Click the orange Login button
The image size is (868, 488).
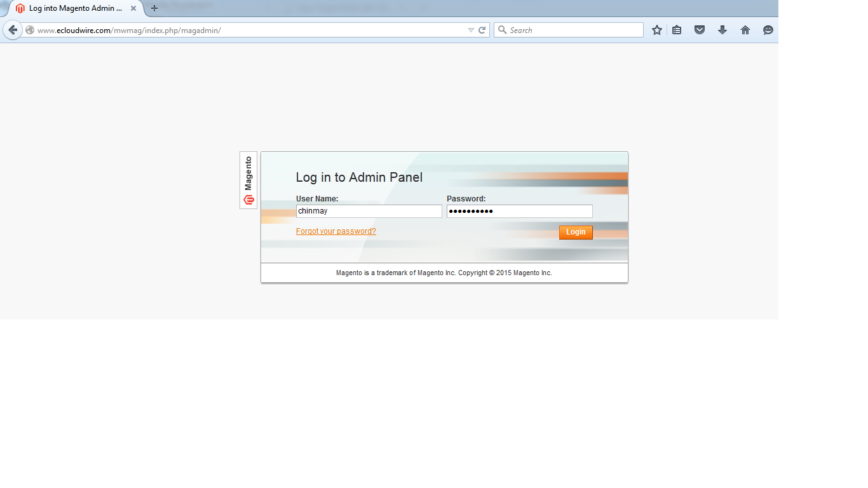pyautogui.click(x=576, y=232)
